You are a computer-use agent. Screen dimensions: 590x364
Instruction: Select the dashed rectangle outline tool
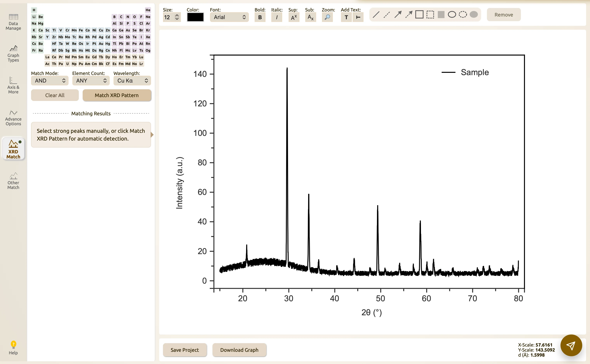[430, 15]
